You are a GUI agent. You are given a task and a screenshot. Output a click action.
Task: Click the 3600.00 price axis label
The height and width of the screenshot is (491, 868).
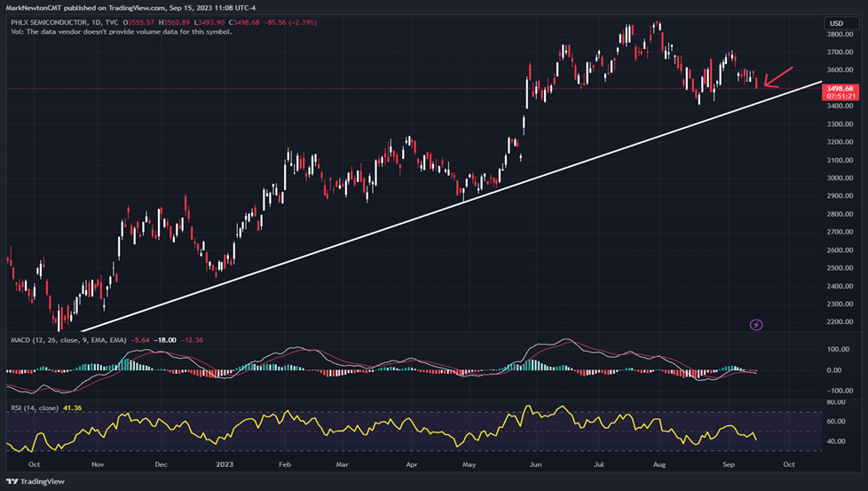tap(840, 70)
